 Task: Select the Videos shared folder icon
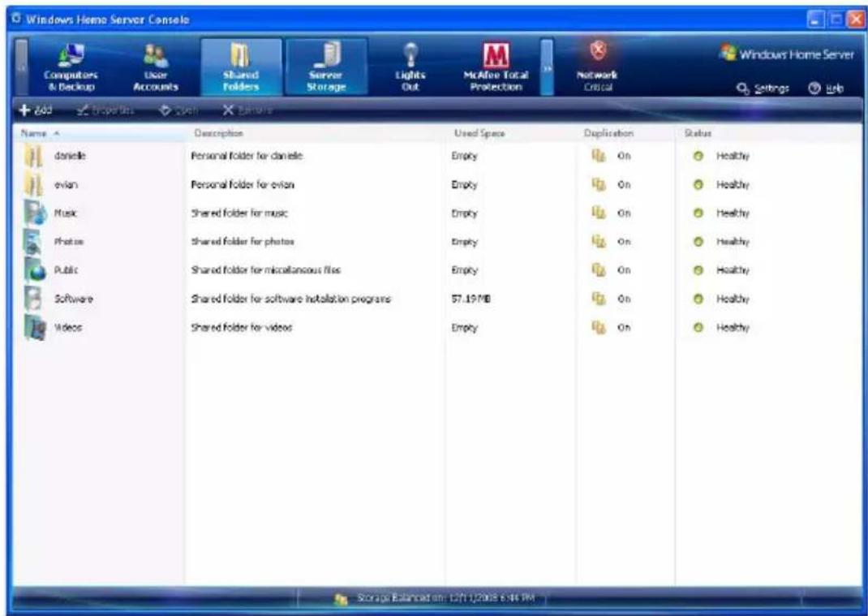(35, 327)
